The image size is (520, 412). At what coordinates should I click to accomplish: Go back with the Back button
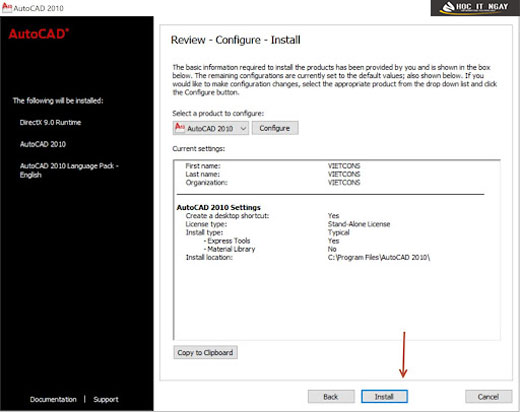pyautogui.click(x=331, y=397)
